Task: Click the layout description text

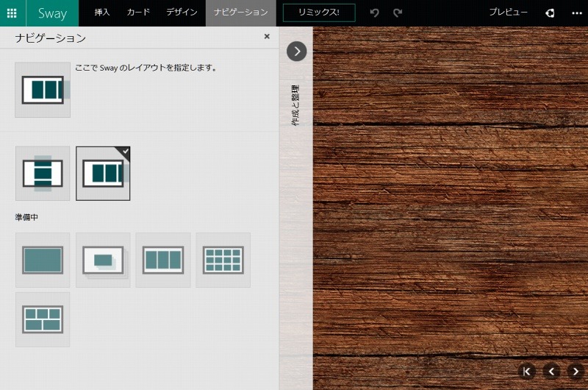Action: pyautogui.click(x=146, y=68)
